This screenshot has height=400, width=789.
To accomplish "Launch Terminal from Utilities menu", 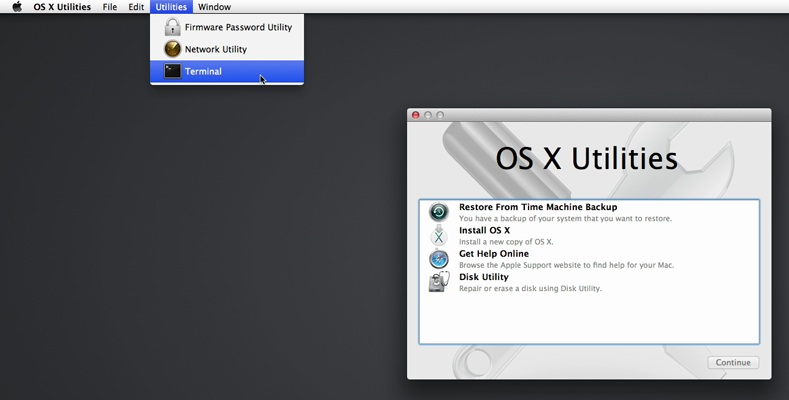I will click(x=204, y=71).
